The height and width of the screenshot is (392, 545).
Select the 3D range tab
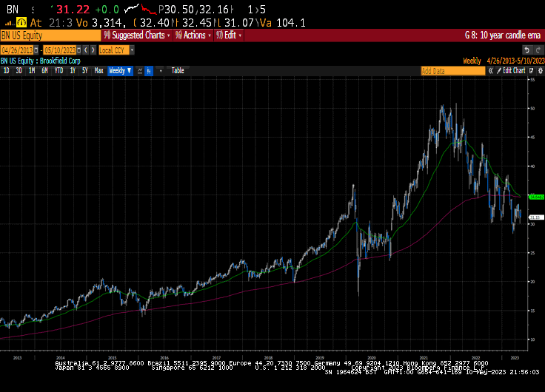point(19,71)
